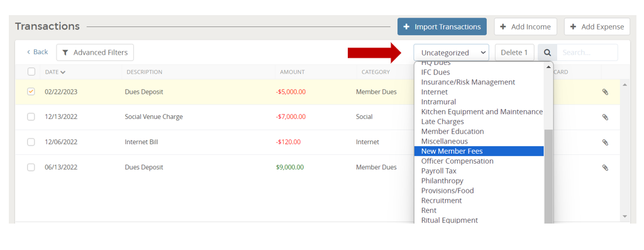
Task: Click the Social Venue Charge description
Action: coord(153,116)
